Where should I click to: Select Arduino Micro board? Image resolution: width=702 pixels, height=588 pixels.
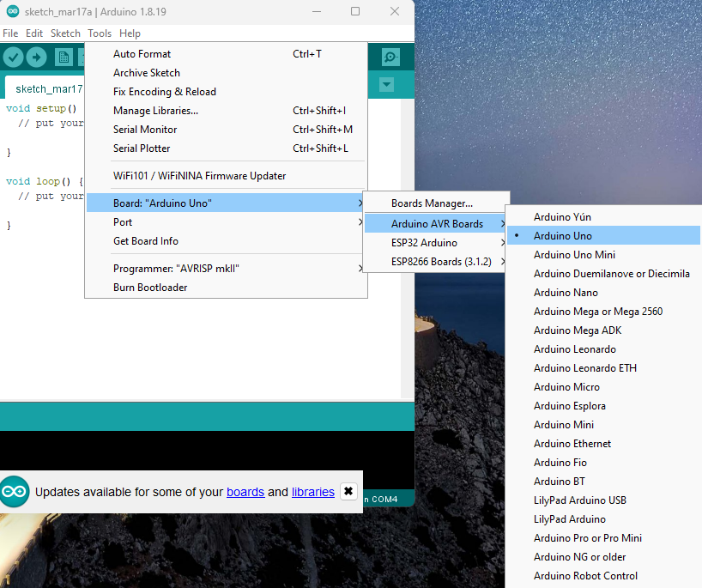(603, 387)
